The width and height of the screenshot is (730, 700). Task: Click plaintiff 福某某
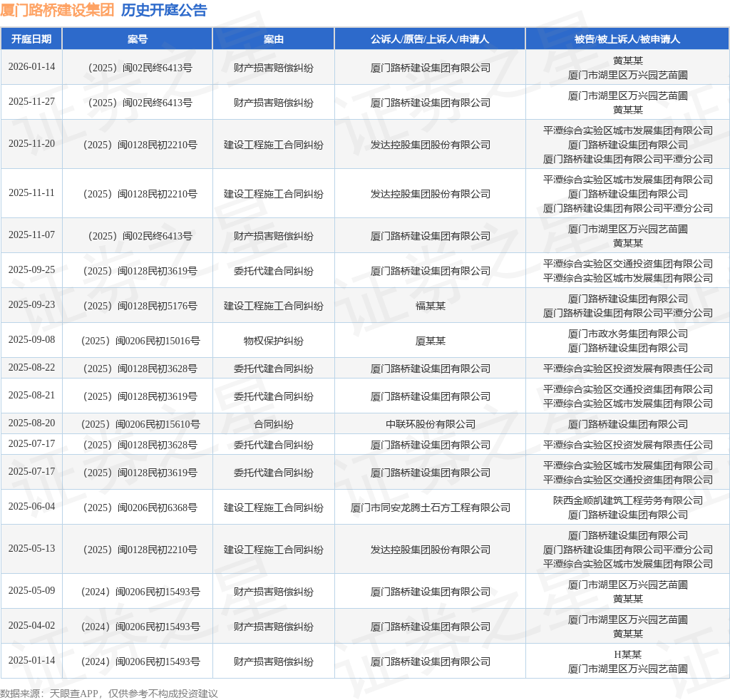click(x=430, y=306)
